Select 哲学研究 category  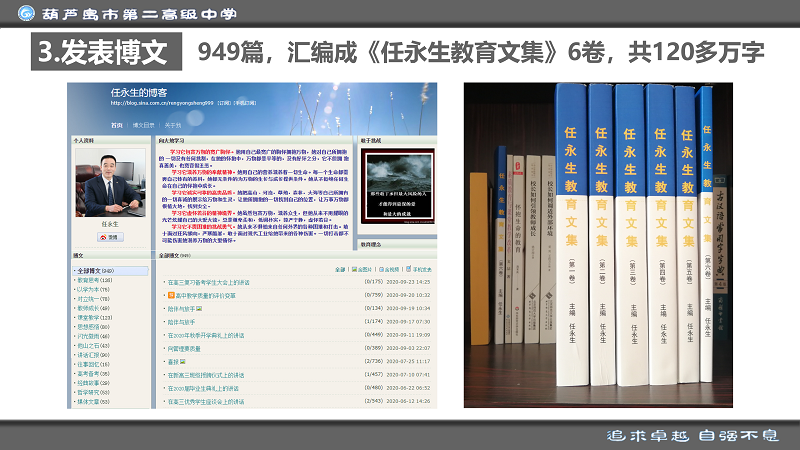(93, 392)
